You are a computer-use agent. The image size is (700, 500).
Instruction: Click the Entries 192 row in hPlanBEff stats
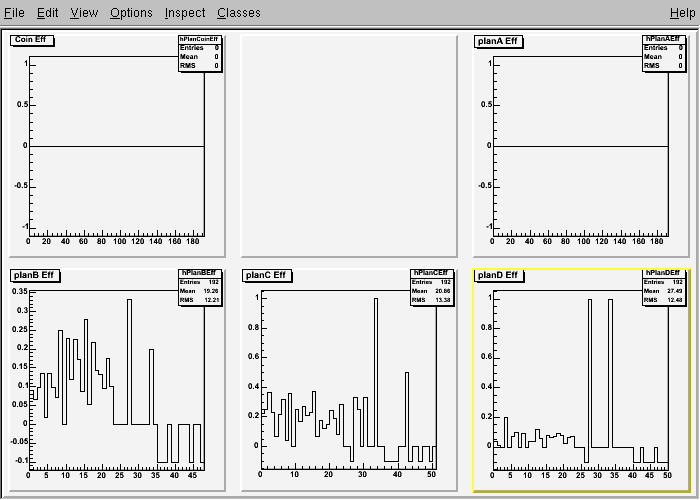click(200, 282)
